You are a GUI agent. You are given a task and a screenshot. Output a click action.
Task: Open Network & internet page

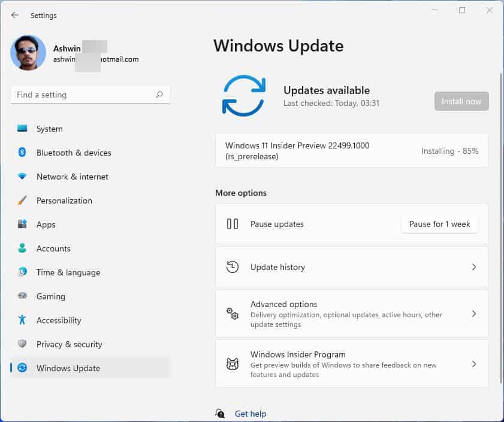tap(90, 177)
